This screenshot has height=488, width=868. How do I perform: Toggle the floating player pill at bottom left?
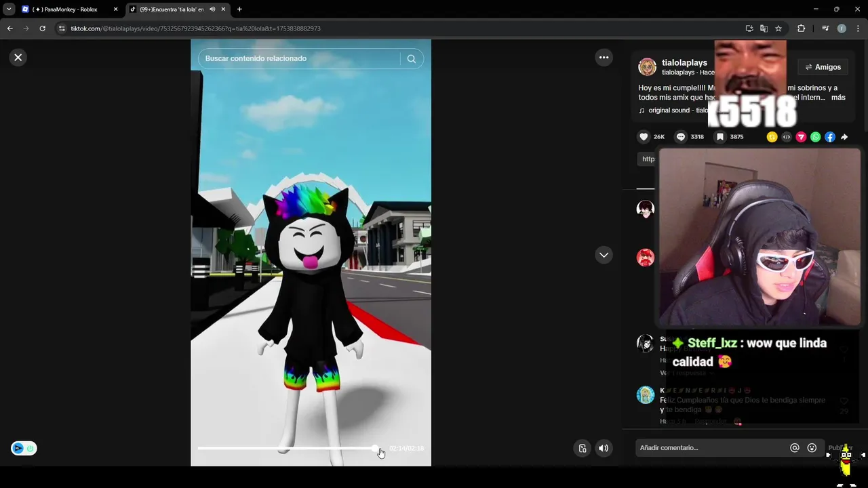pyautogui.click(x=24, y=448)
